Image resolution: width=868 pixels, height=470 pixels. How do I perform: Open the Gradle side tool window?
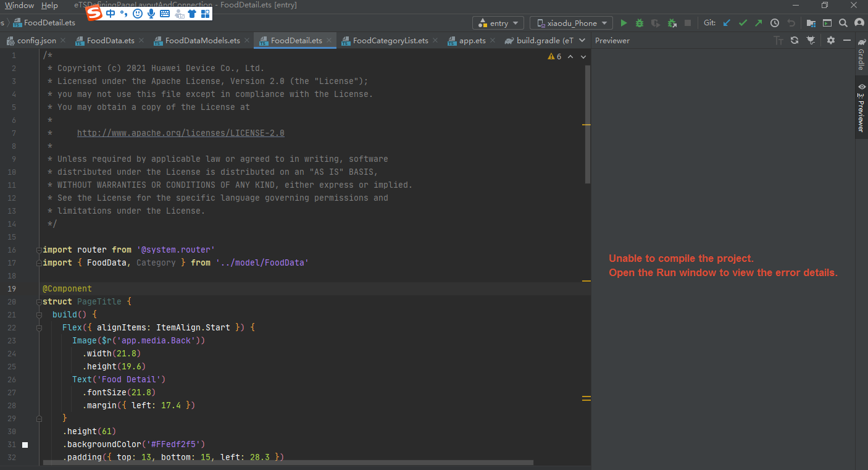861,55
